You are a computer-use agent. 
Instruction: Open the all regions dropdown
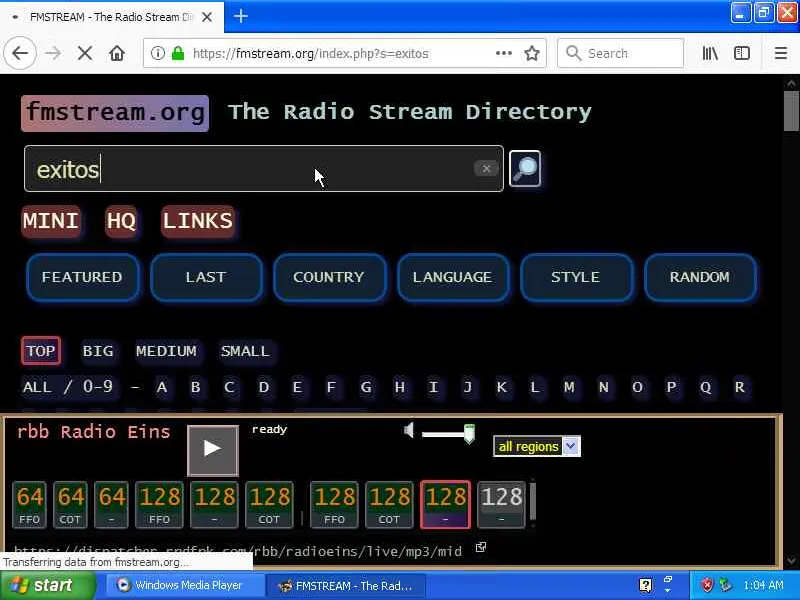(x=537, y=446)
